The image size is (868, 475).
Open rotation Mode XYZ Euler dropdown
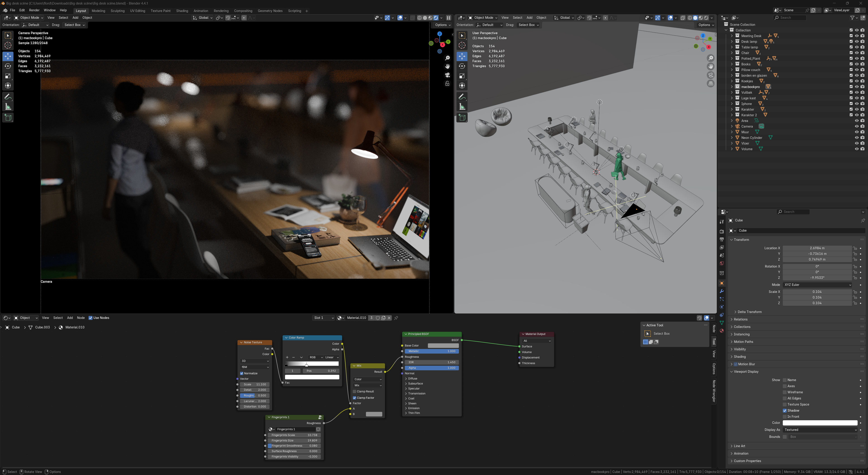817,285
